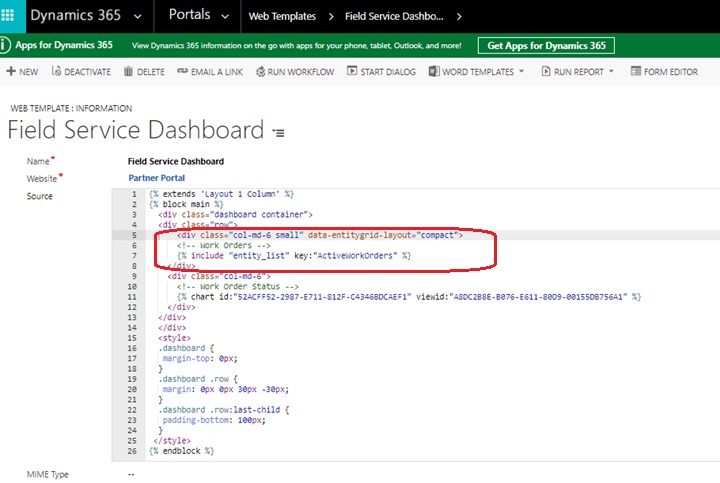Click the Run Workflow gear icon

(x=260, y=72)
